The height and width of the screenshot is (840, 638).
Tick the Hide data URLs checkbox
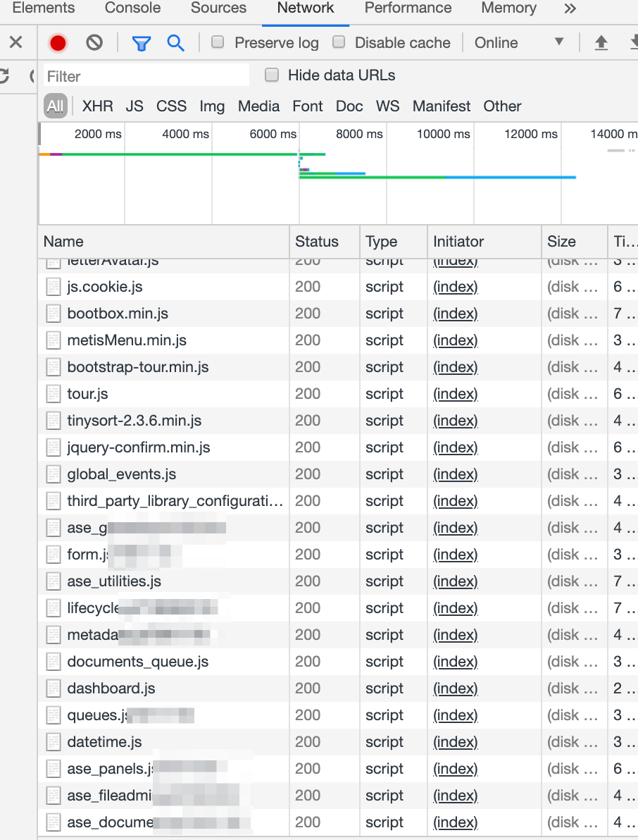click(x=272, y=75)
